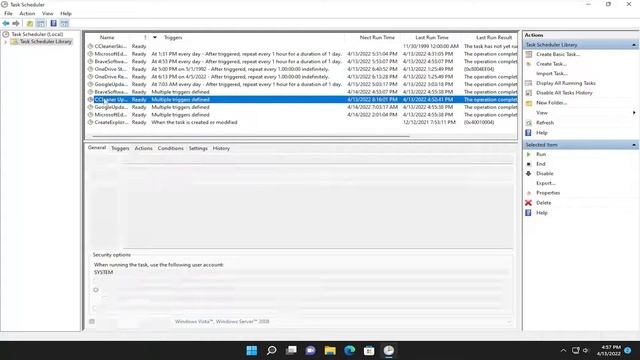The height and width of the screenshot is (360, 640).
Task: Open the Windows Start menu
Action: point(252,351)
